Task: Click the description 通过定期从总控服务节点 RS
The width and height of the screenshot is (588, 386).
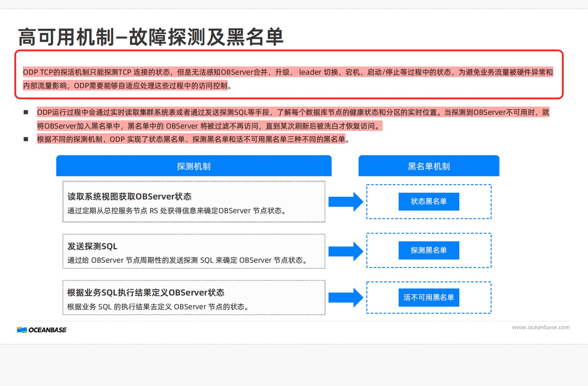Action: [x=176, y=211]
